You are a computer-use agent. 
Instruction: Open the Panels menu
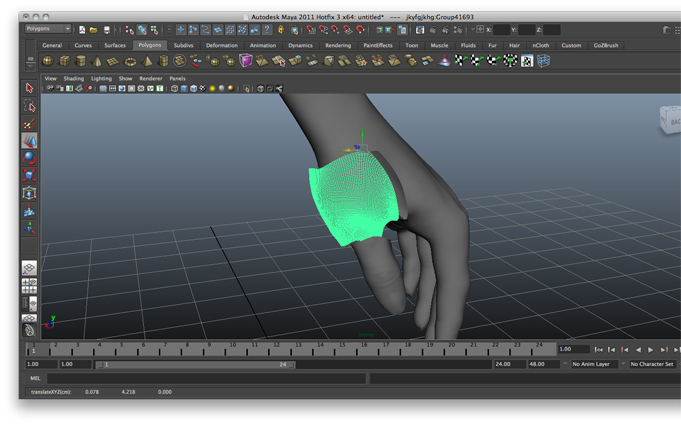[177, 79]
